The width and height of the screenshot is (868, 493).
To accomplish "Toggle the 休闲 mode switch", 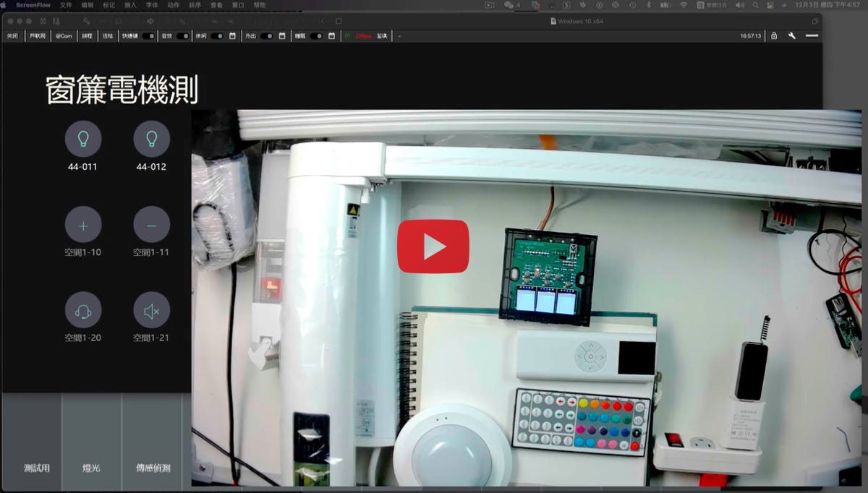I will tap(217, 35).
